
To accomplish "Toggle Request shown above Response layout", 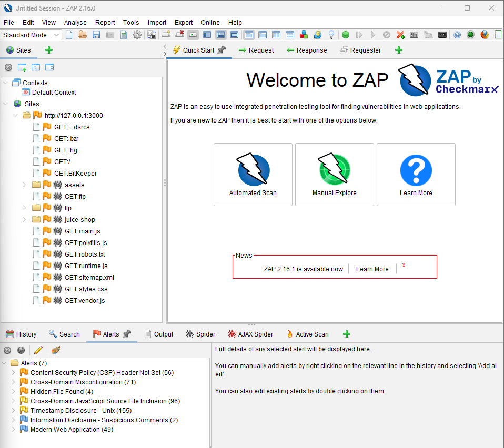I will [x=289, y=35].
